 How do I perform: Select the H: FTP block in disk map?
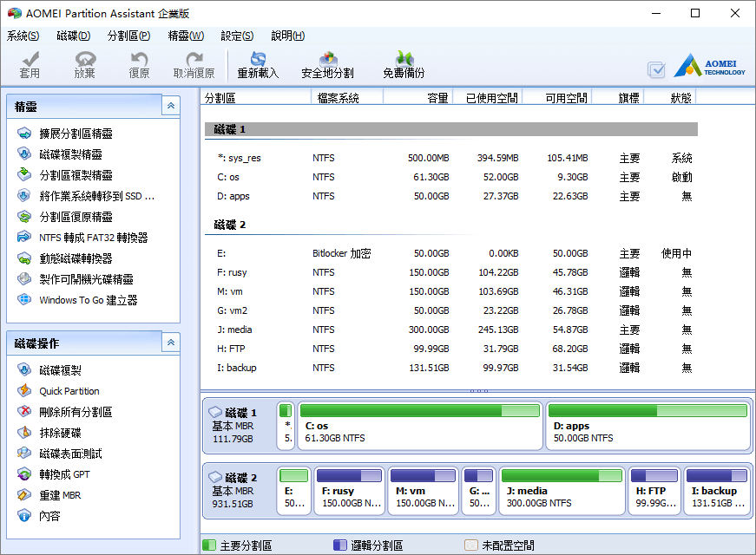pyautogui.click(x=654, y=491)
